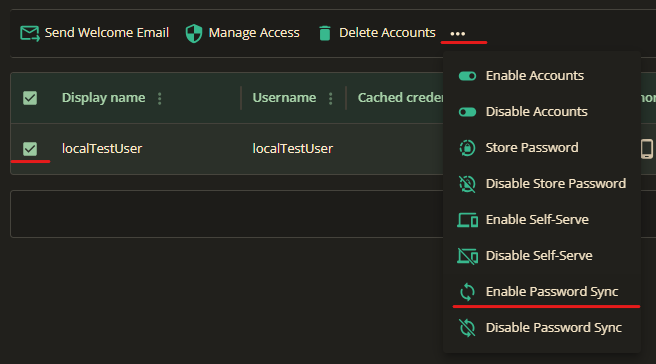The image size is (656, 364).
Task: Open the three-dots more actions menu
Action: point(458,33)
